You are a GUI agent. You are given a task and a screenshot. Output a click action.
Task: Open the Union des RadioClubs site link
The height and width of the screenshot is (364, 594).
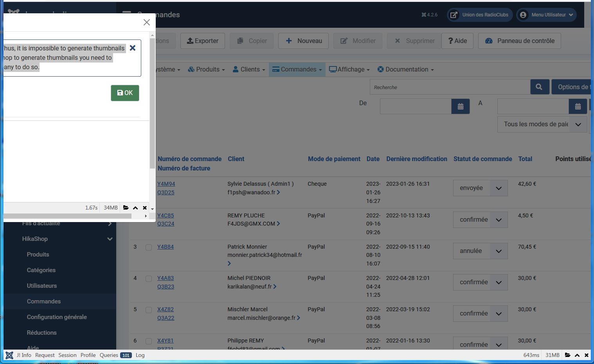[480, 15]
